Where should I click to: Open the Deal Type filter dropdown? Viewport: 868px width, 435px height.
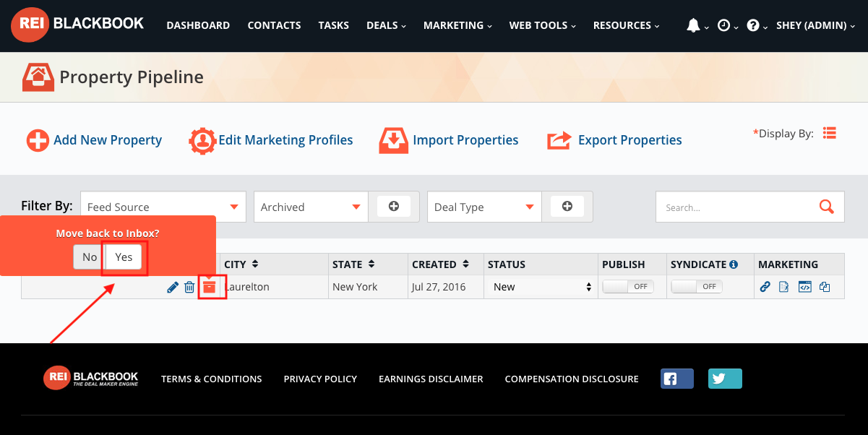click(484, 207)
